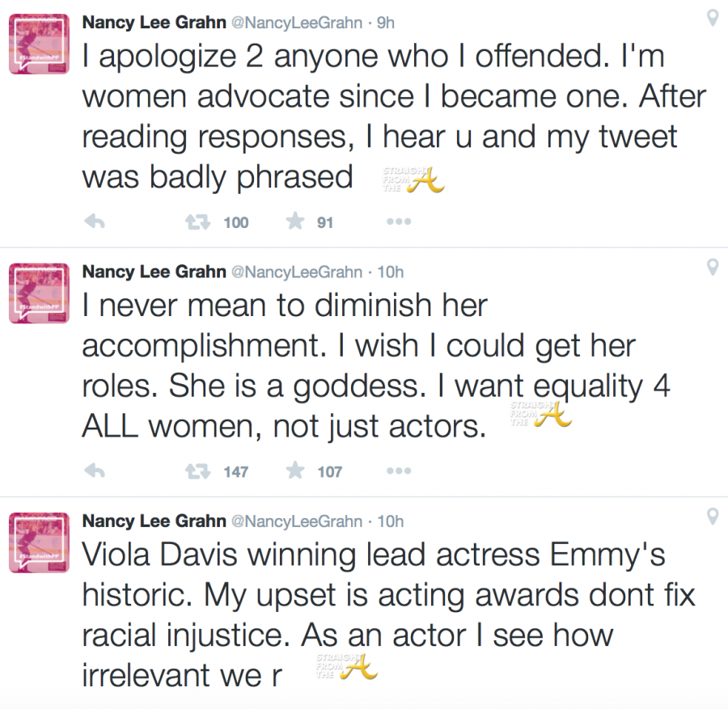Click location pin on the equality tweet
Viewport: 728px width, 709px height.
pyautogui.click(x=712, y=267)
